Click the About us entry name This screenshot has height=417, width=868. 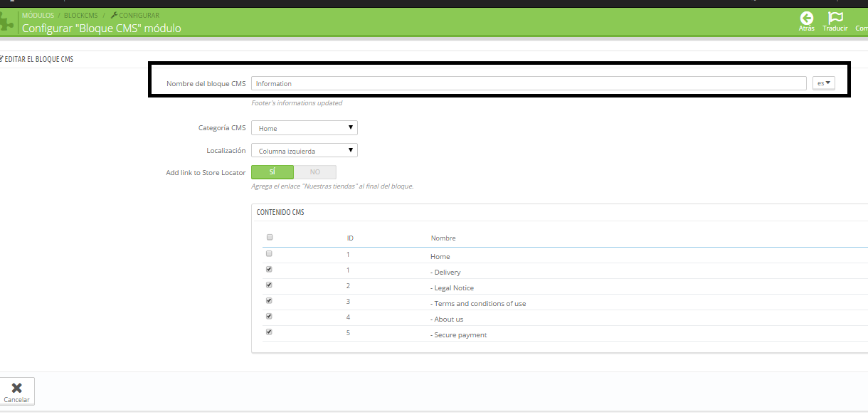click(x=448, y=320)
